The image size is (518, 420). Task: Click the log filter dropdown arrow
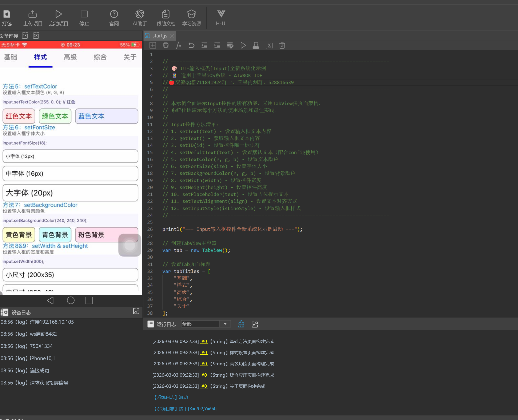[x=225, y=324]
